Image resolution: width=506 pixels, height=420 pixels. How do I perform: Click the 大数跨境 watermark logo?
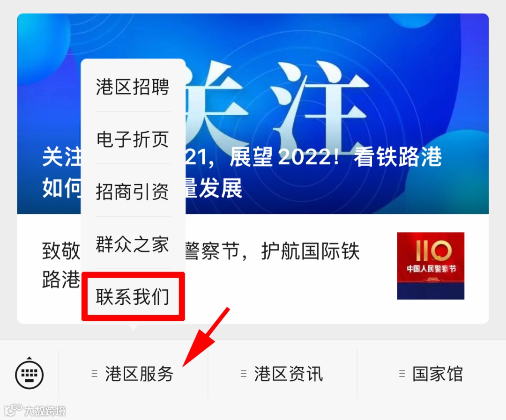[x=35, y=410]
